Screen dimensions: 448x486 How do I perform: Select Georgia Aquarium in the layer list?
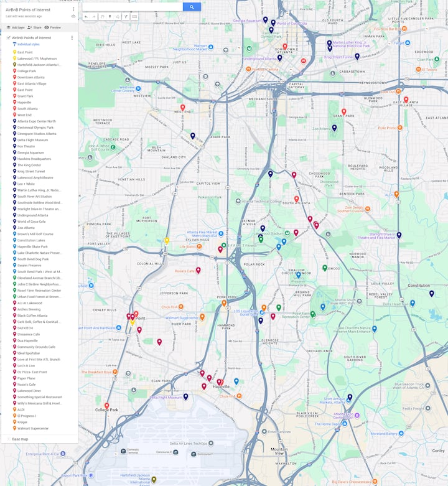tap(30, 152)
